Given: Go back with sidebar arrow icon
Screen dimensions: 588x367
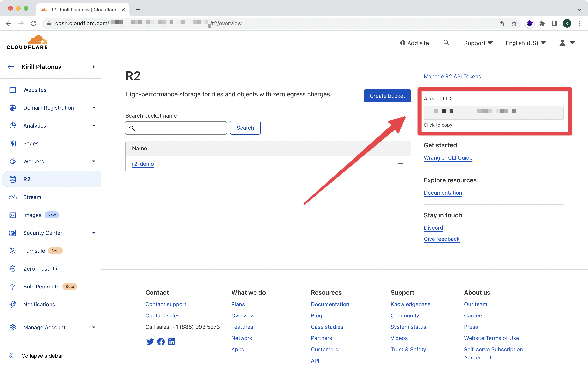Looking at the screenshot, I should 10,67.
